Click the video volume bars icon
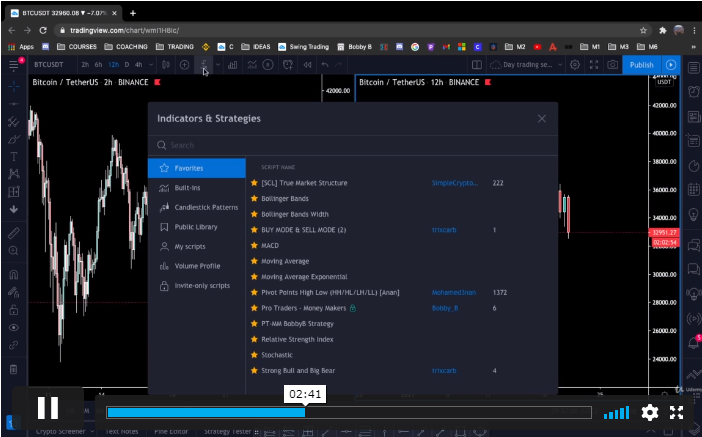This screenshot has width=702, height=437. point(616,412)
